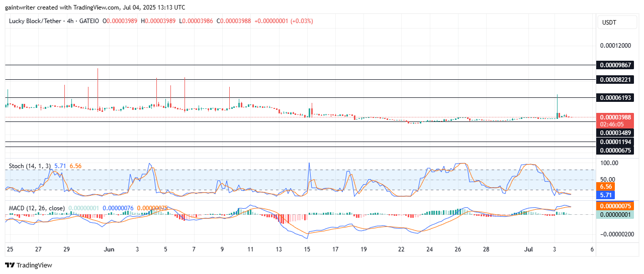Click the blue Stoch 5.71 value tag
Screen dimensions: 644x274
pyautogui.click(x=605, y=194)
